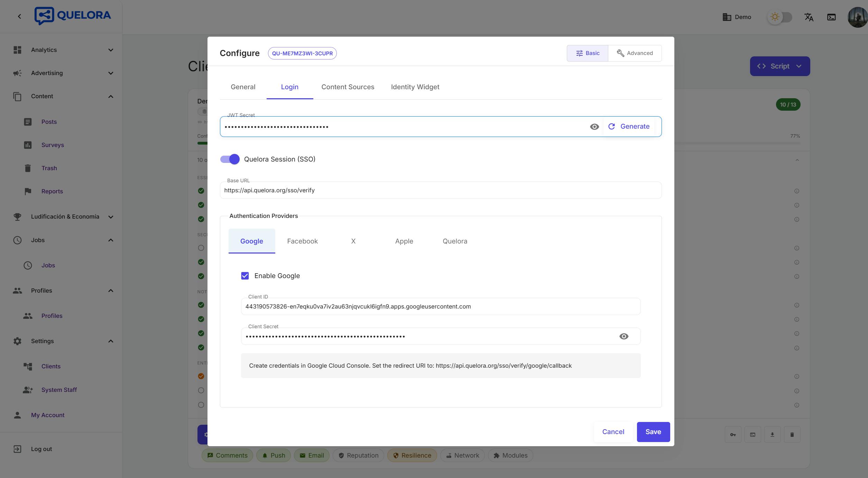Switch to Content Sources tab
This screenshot has height=478, width=868.
[348, 87]
